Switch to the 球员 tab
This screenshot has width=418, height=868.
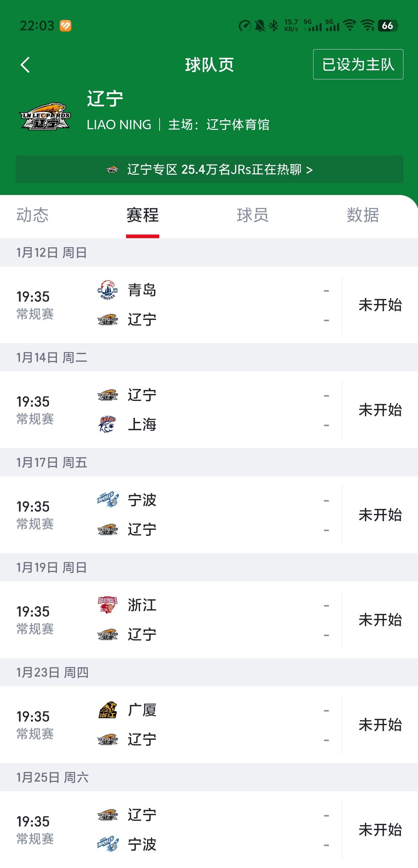pyautogui.click(x=252, y=215)
